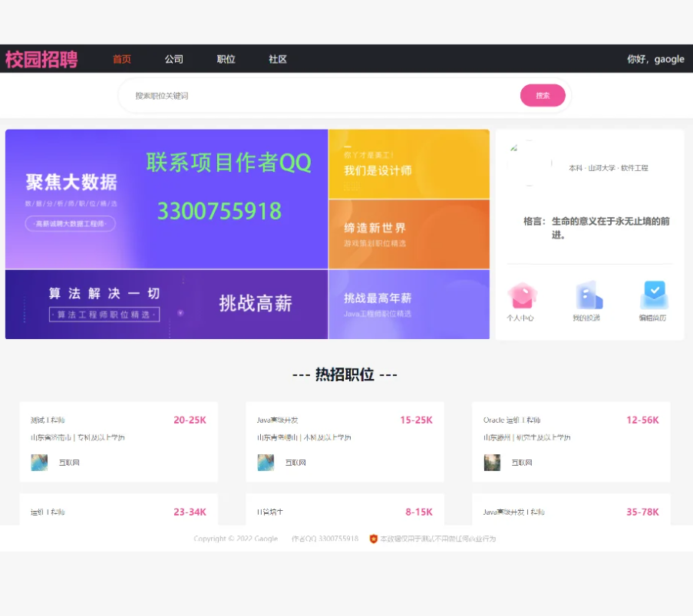Switch to the 职位 nav tab
The image size is (693, 616).
[226, 59]
